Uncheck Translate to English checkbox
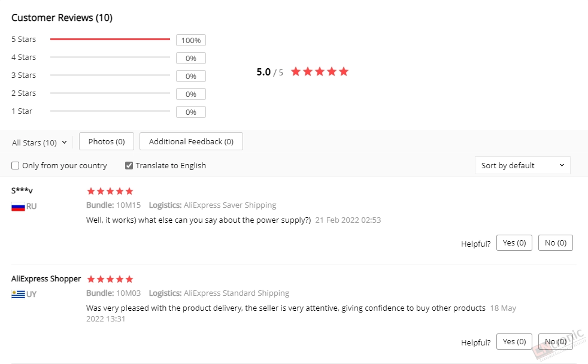588x364 pixels. (129, 166)
